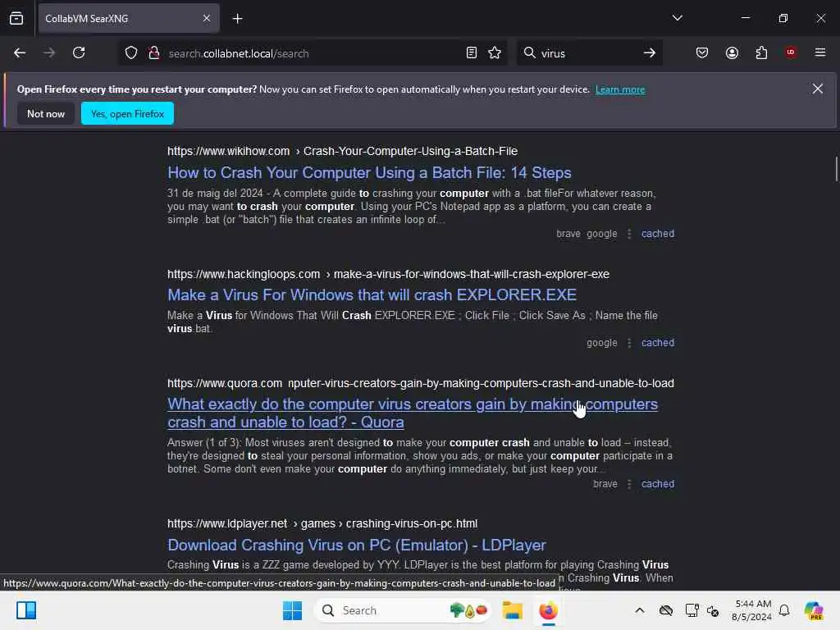This screenshot has width=840, height=630.
Task: Toggle Reader View icon
Action: [x=472, y=53]
